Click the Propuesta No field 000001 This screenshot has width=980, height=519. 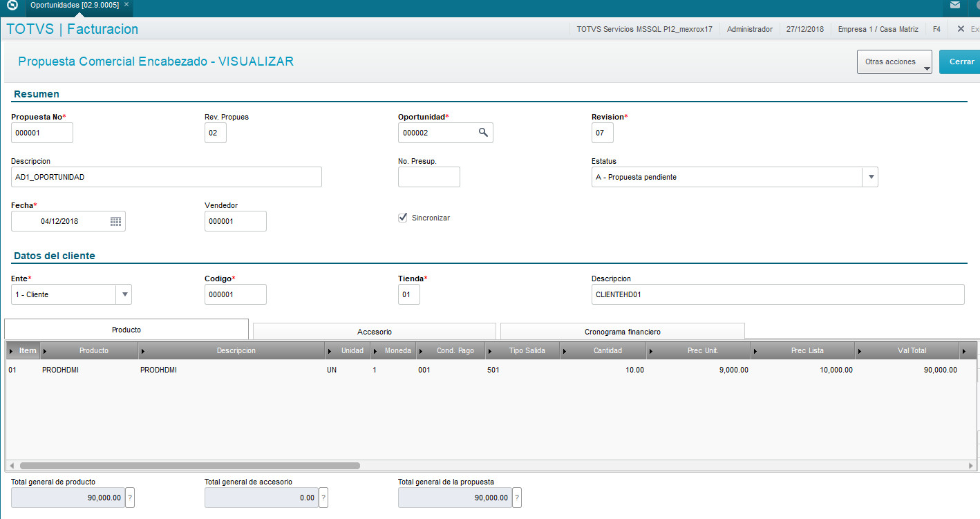click(x=42, y=133)
